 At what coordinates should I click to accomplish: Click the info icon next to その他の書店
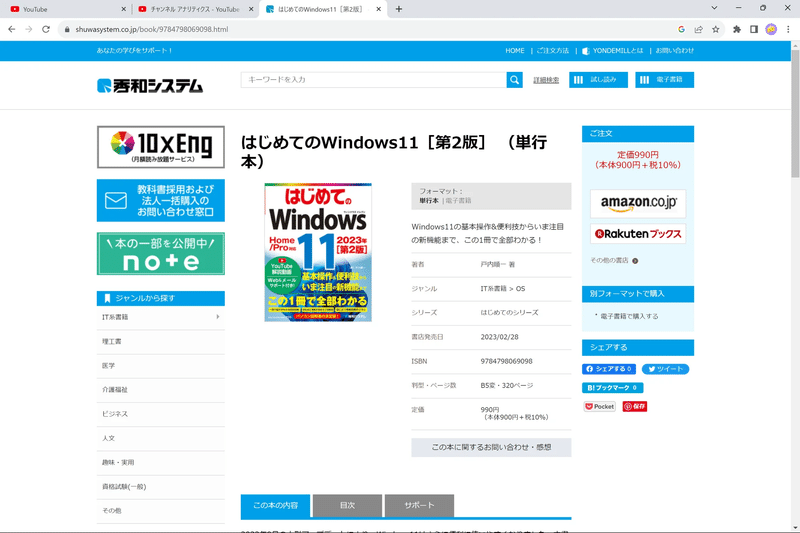coord(635,261)
